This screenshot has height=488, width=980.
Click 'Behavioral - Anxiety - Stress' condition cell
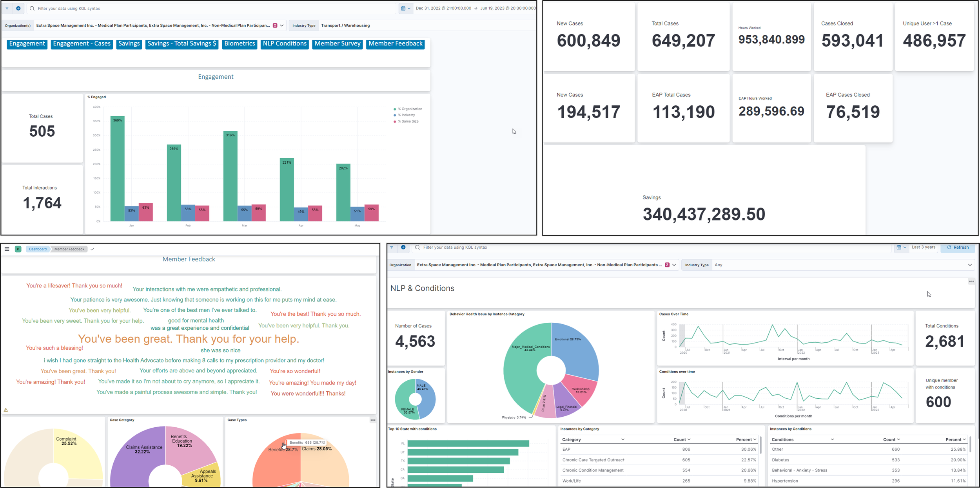tap(799, 470)
